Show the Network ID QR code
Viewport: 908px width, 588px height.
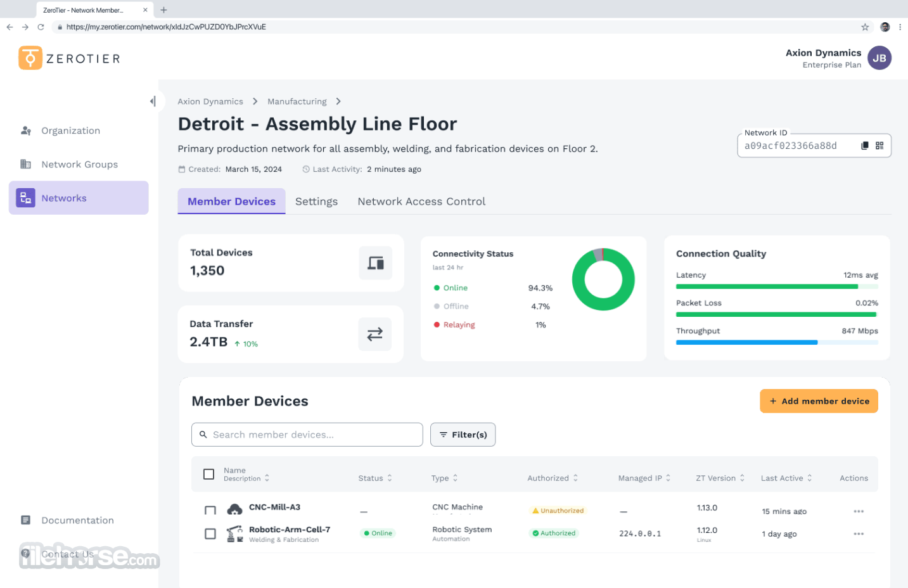tap(879, 146)
